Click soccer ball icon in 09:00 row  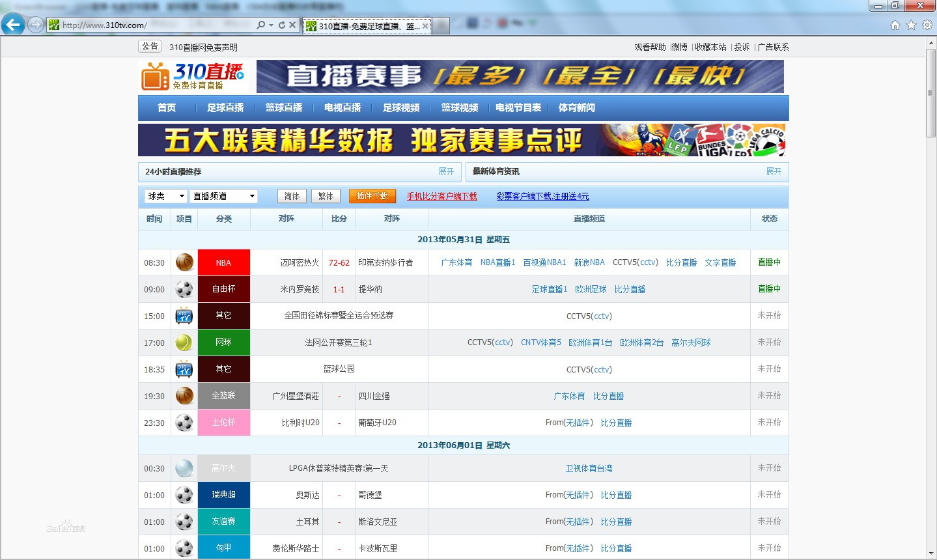coord(184,289)
